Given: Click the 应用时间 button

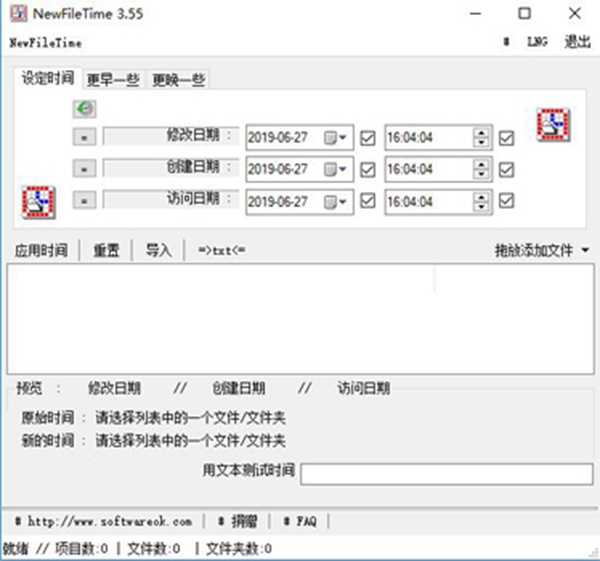Looking at the screenshot, I should (41, 251).
